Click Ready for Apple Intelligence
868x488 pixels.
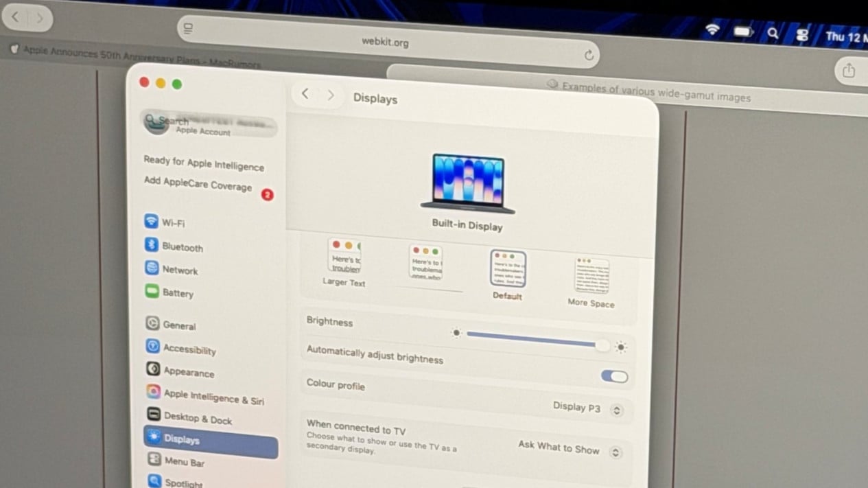(203, 163)
